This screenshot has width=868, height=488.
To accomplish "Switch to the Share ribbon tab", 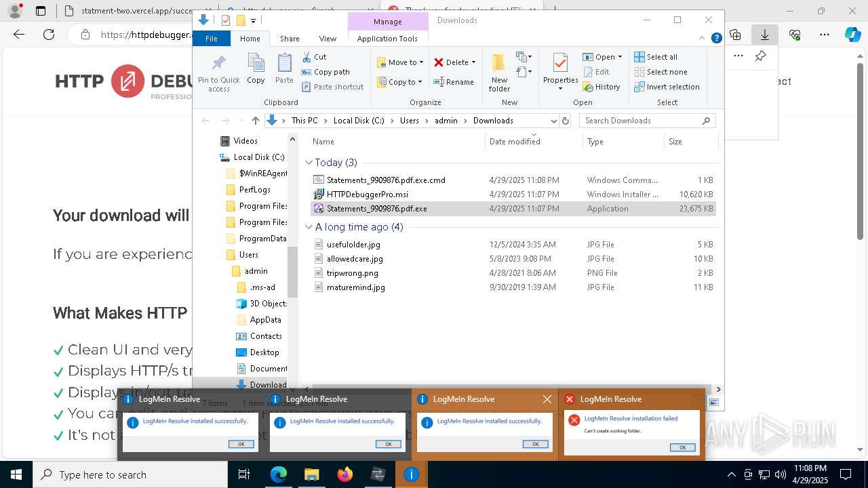I will coord(290,39).
